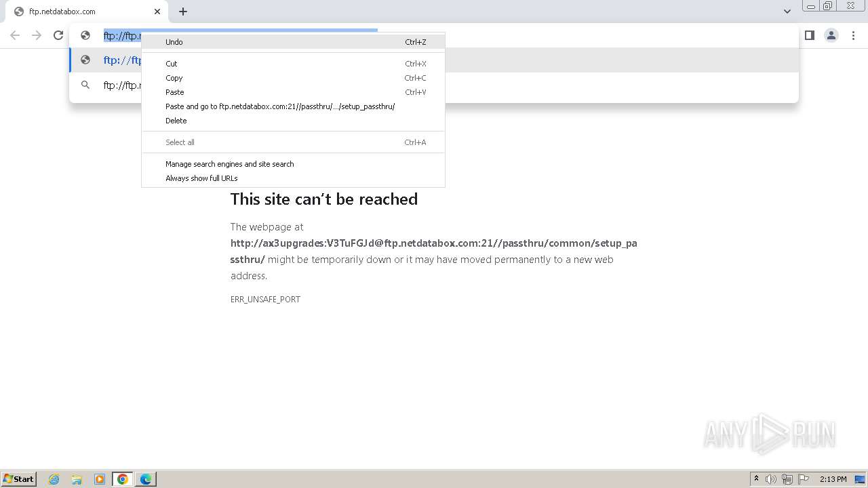Open the volume speaker tray icon
This screenshot has width=868, height=488.
(x=771, y=479)
